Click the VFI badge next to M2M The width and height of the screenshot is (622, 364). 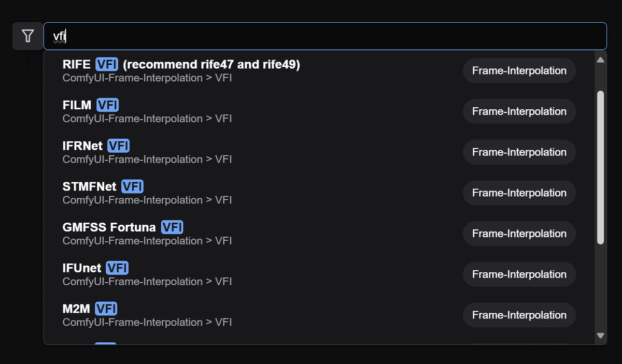[x=106, y=308]
